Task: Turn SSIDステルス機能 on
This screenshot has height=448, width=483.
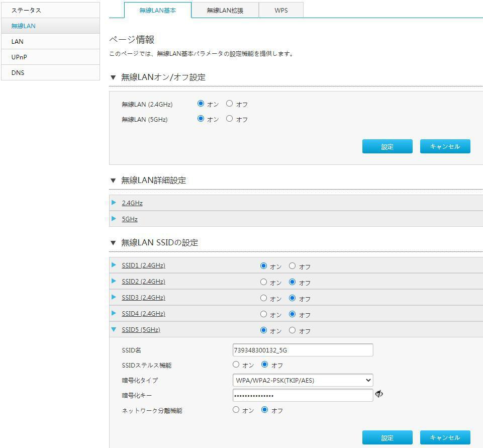Action: coord(236,365)
